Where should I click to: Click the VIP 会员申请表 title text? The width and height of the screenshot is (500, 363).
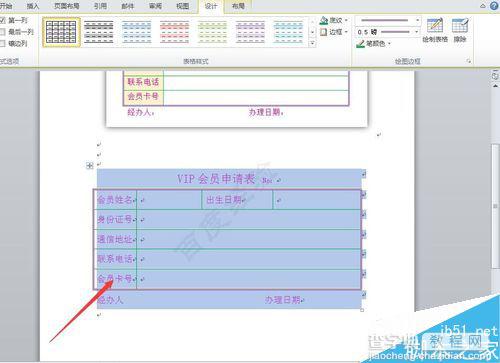[216, 179]
